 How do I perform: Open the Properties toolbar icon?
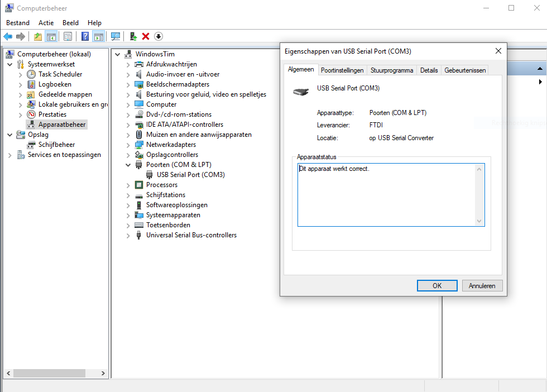click(x=68, y=36)
